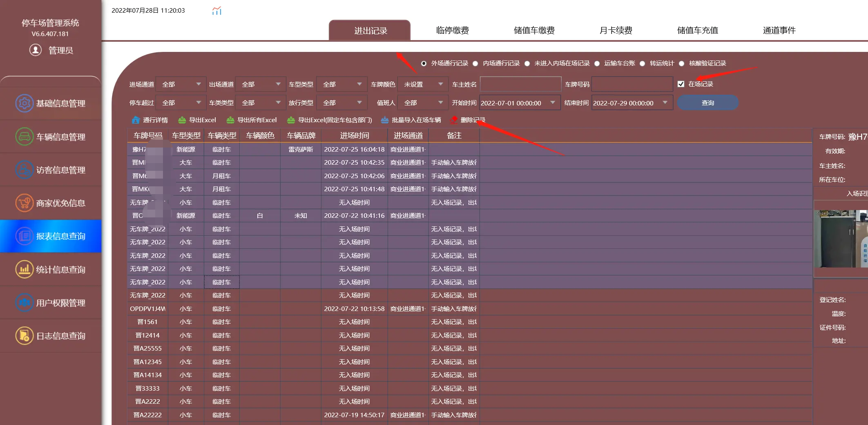Switch to the 储值车缴费 tab
Image resolution: width=868 pixels, height=425 pixels.
(x=534, y=30)
